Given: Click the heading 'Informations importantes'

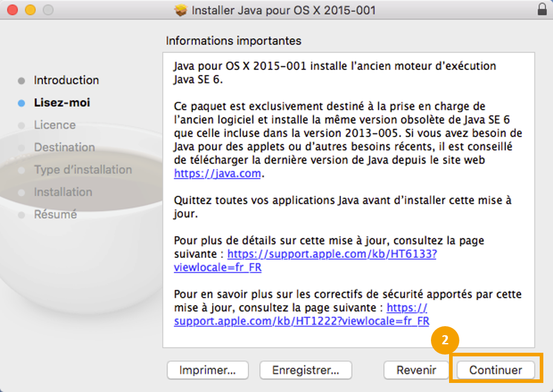Looking at the screenshot, I should 233,41.
